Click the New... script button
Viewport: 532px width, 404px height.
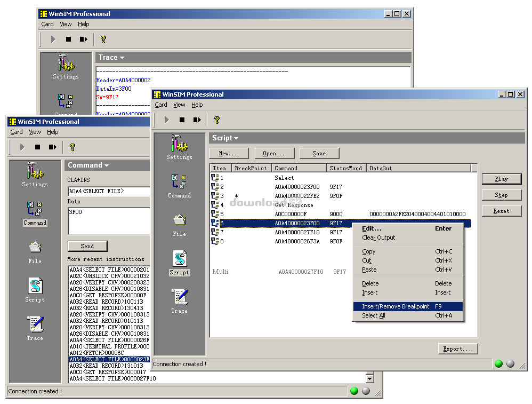pyautogui.click(x=229, y=154)
